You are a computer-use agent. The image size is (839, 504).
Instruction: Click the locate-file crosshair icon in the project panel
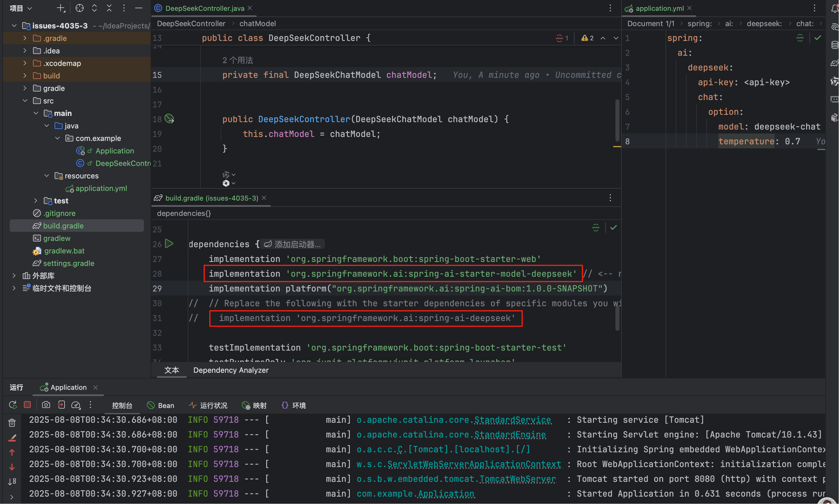(80, 8)
